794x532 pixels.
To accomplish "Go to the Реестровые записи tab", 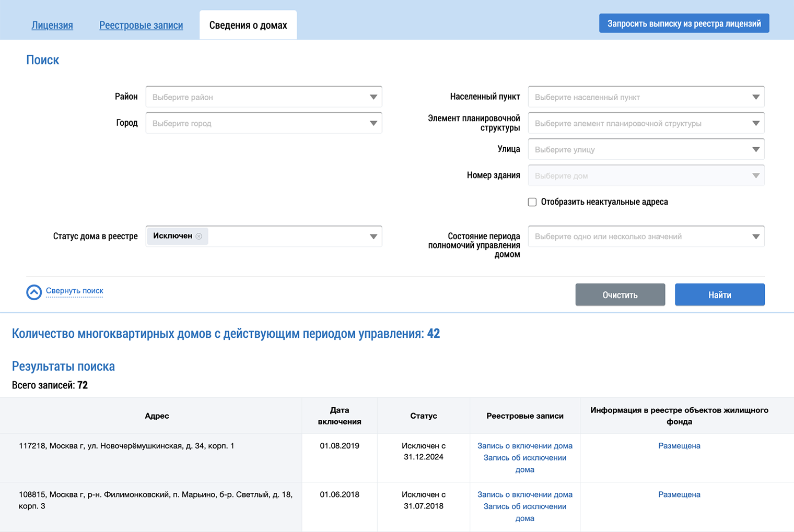I will point(141,25).
